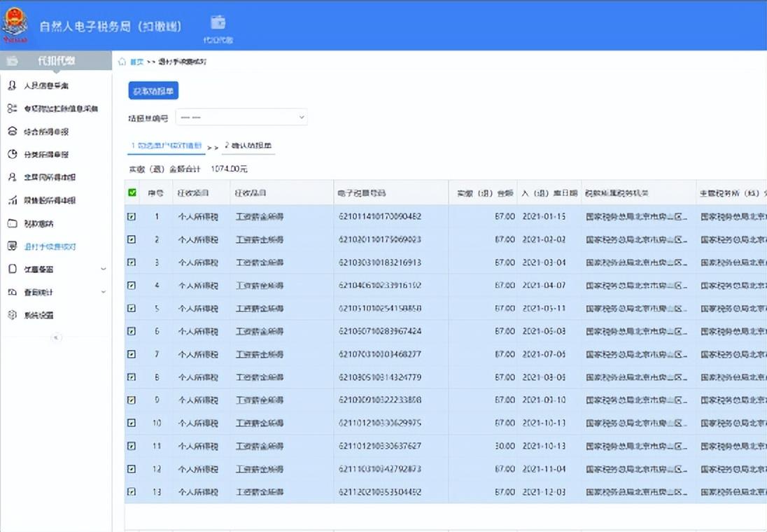The width and height of the screenshot is (767, 532).
Task: Open the 结报单编号 dropdown
Action: (x=241, y=118)
